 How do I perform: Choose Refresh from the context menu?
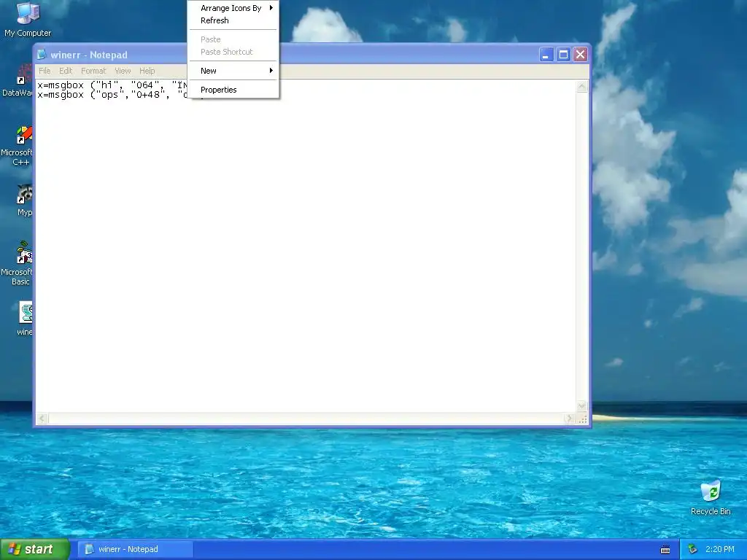(233, 20)
